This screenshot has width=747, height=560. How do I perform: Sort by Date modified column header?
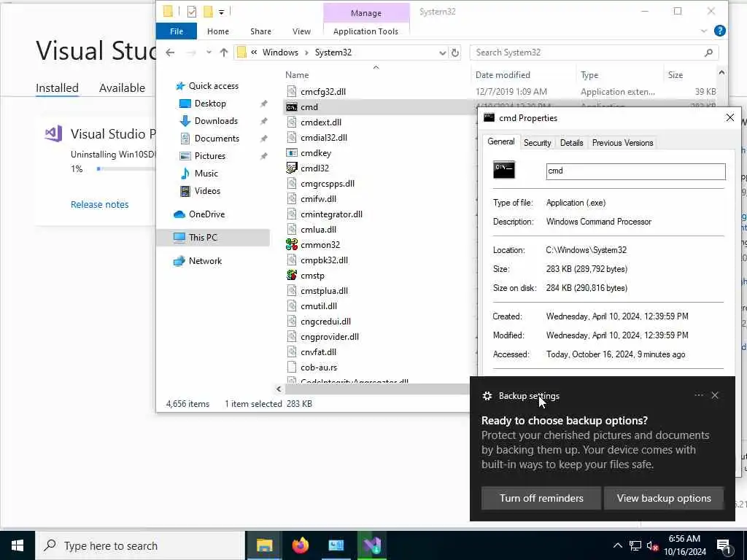[x=503, y=75]
